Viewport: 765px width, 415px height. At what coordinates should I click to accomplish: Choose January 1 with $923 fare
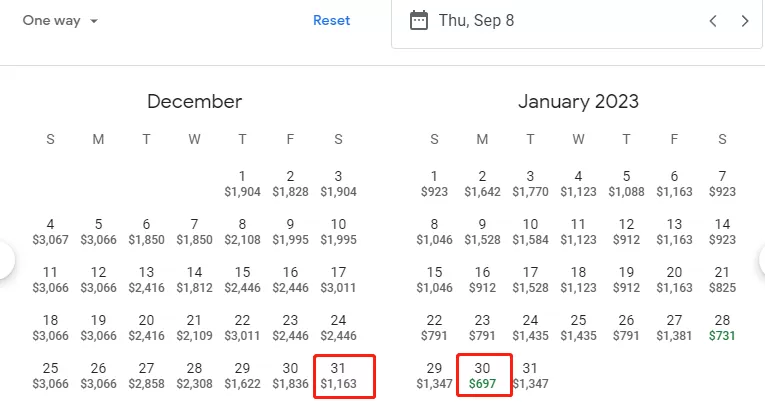(x=434, y=184)
